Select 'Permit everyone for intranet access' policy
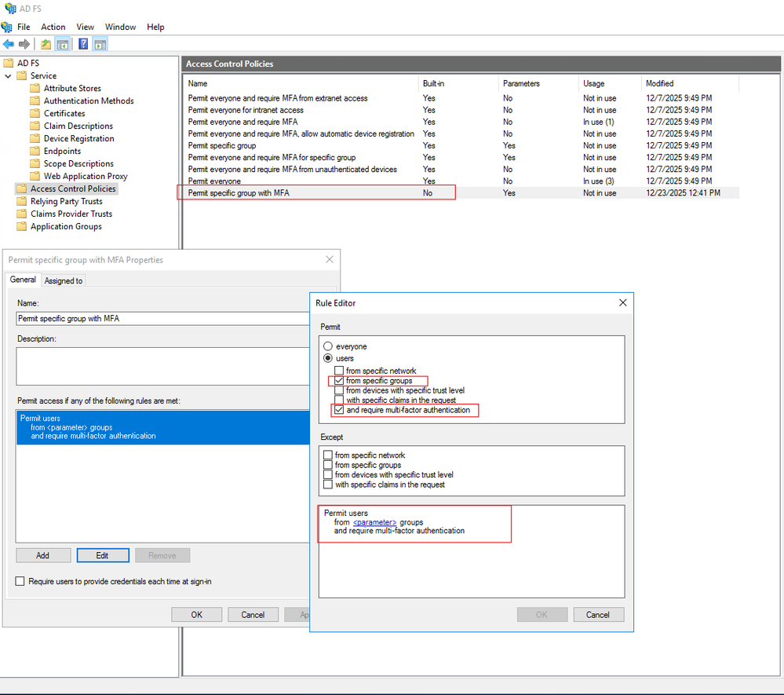 (246, 110)
